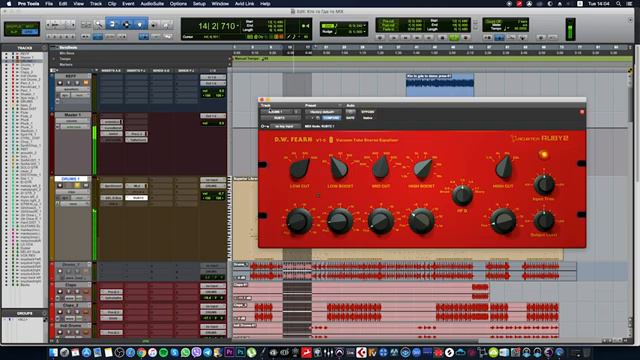The image size is (640, 360).
Task: Open Premiere Pro from the Dock
Action: coord(229,352)
